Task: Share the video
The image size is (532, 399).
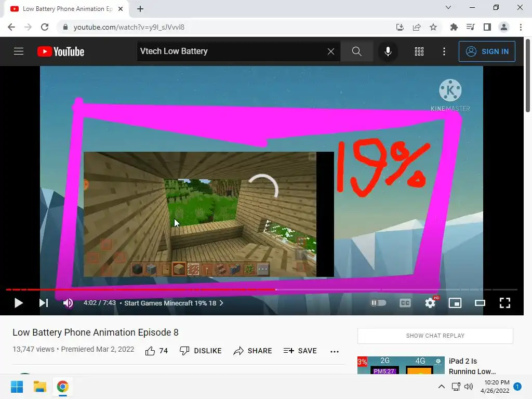Action: 253,351
